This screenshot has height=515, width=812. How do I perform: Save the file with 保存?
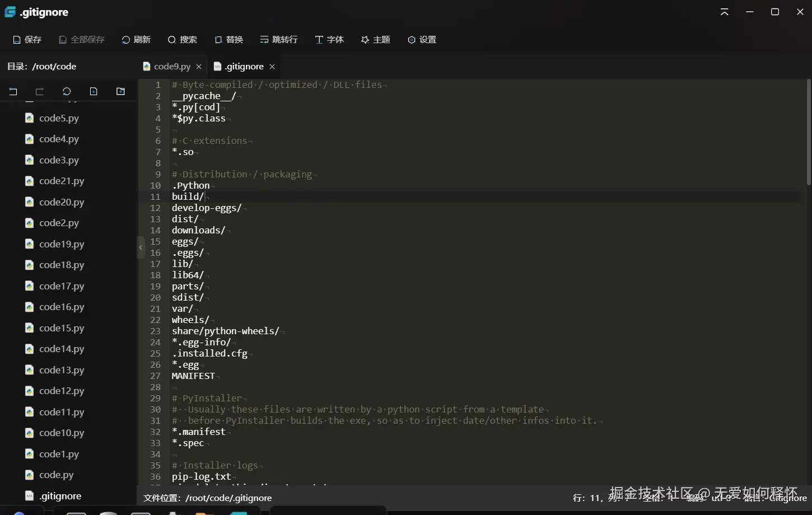27,40
